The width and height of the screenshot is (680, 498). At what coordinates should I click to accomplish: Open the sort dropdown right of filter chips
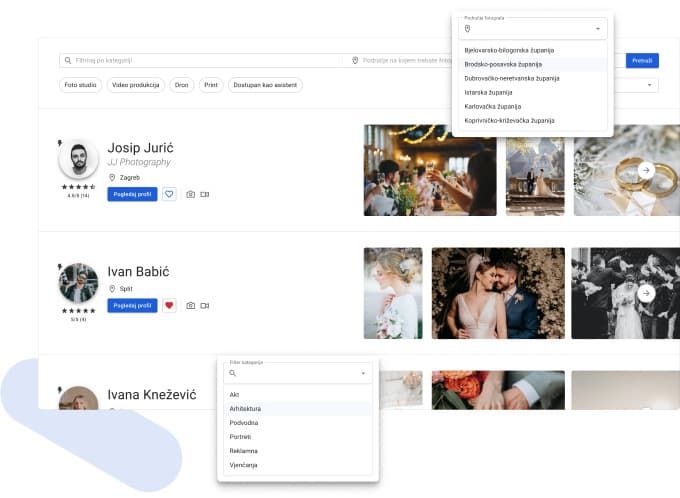[649, 85]
